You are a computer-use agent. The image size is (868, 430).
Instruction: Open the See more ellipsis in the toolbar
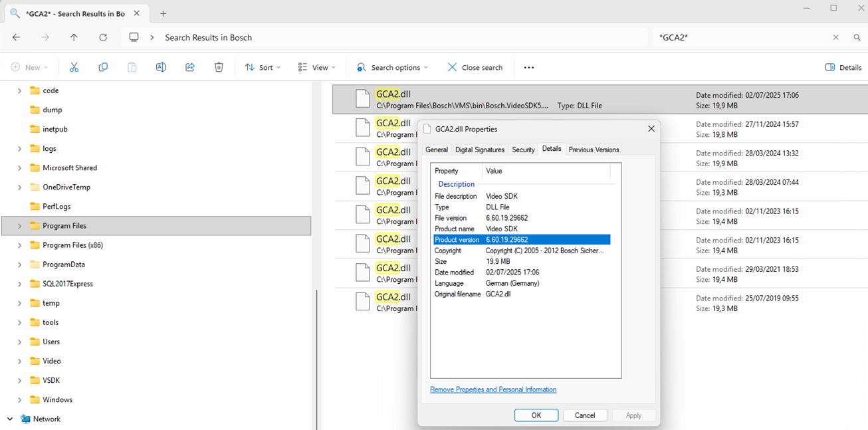[528, 66]
